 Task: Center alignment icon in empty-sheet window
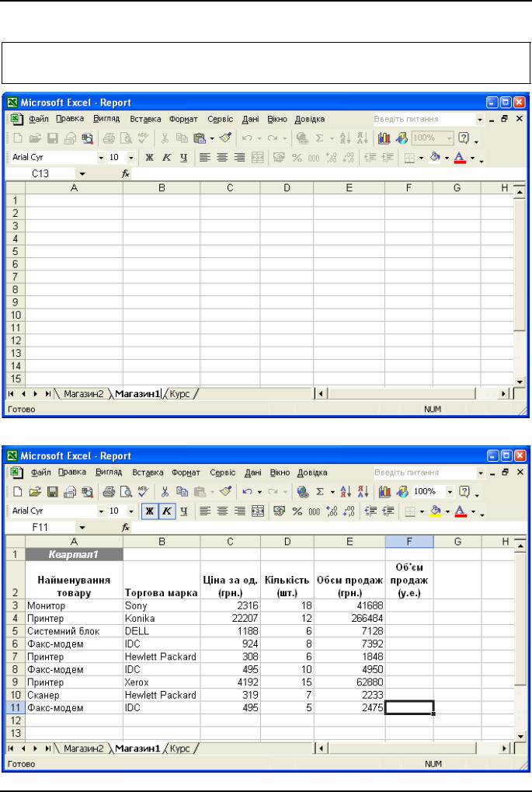coord(222,158)
